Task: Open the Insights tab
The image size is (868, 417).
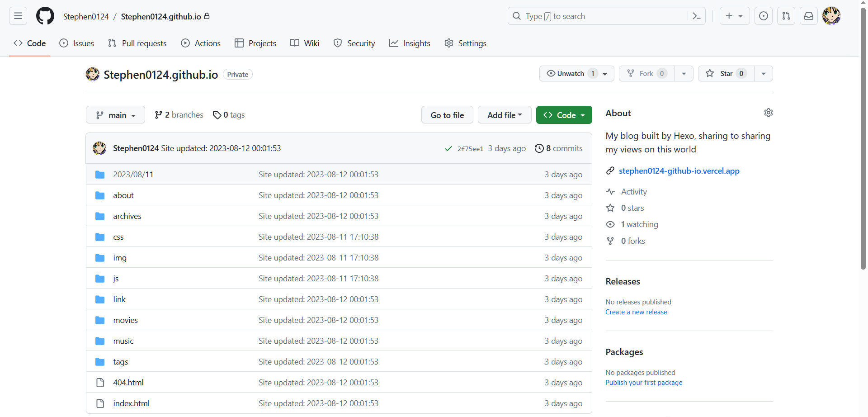Action: [x=410, y=43]
